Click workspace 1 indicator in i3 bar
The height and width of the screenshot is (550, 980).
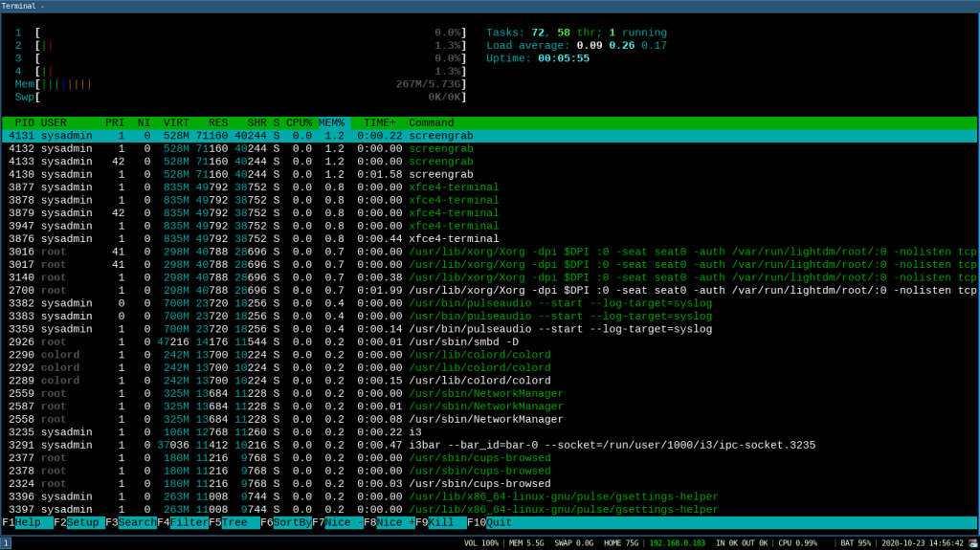point(6,542)
